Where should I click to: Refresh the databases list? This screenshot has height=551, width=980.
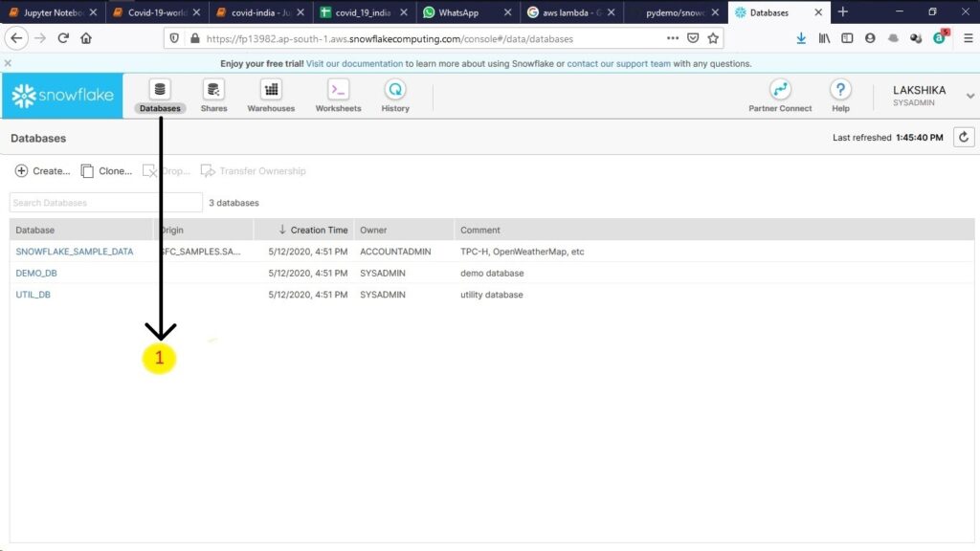(x=964, y=138)
